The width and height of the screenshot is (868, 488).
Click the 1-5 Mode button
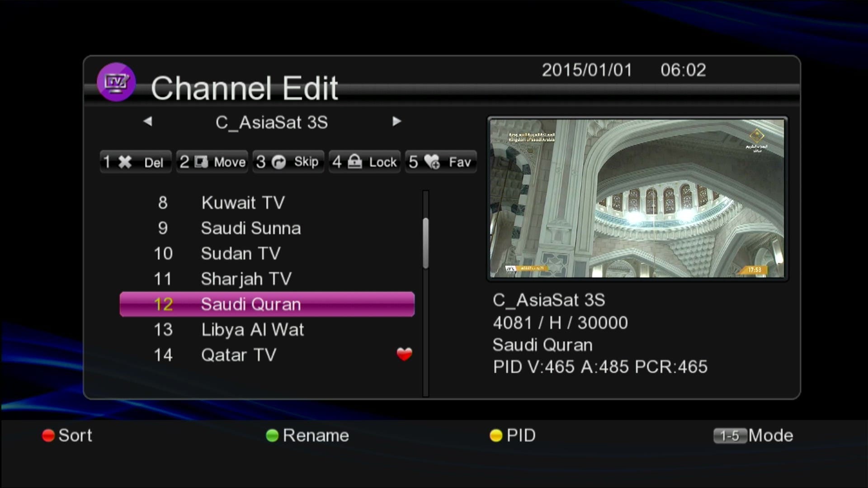click(730, 436)
